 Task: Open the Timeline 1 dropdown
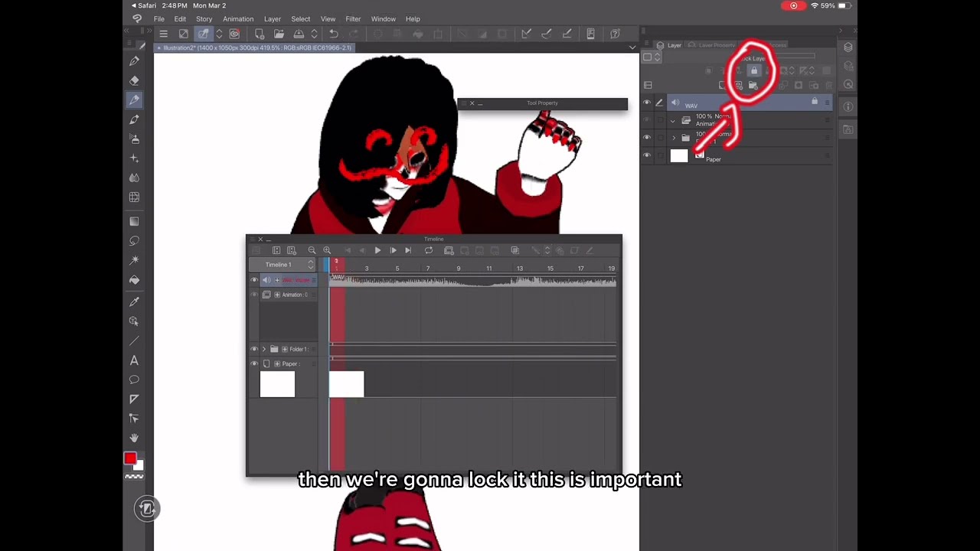283,265
